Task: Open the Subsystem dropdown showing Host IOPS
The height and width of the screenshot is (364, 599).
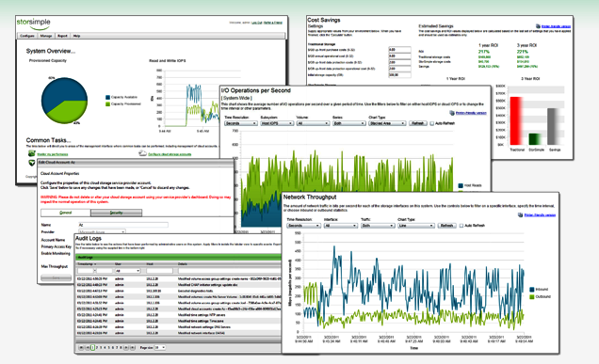Action: (277, 123)
